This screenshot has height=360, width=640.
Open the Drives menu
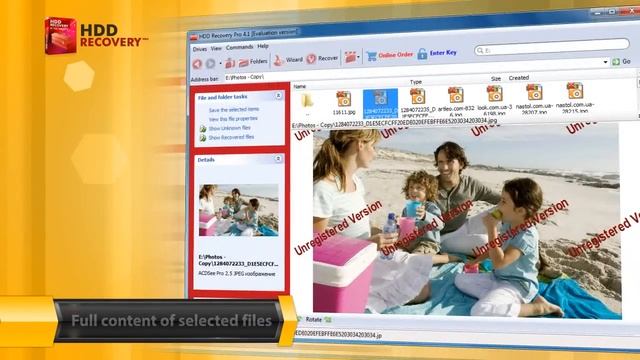tap(200, 49)
